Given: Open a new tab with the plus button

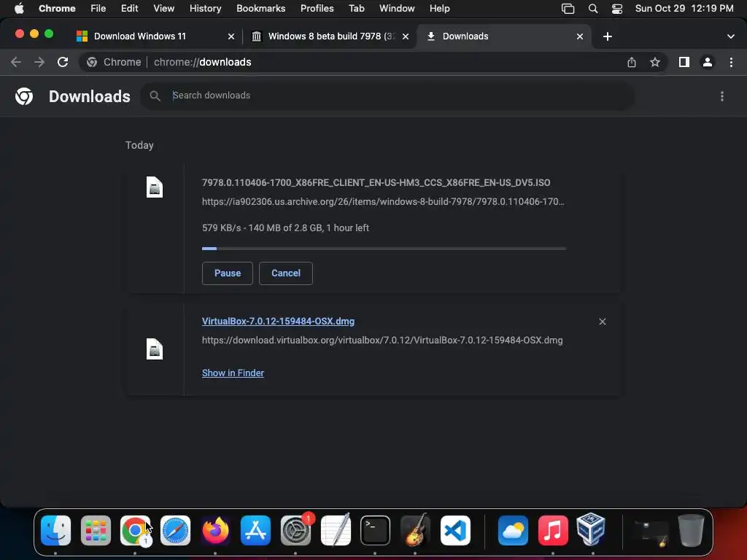Looking at the screenshot, I should tap(608, 36).
